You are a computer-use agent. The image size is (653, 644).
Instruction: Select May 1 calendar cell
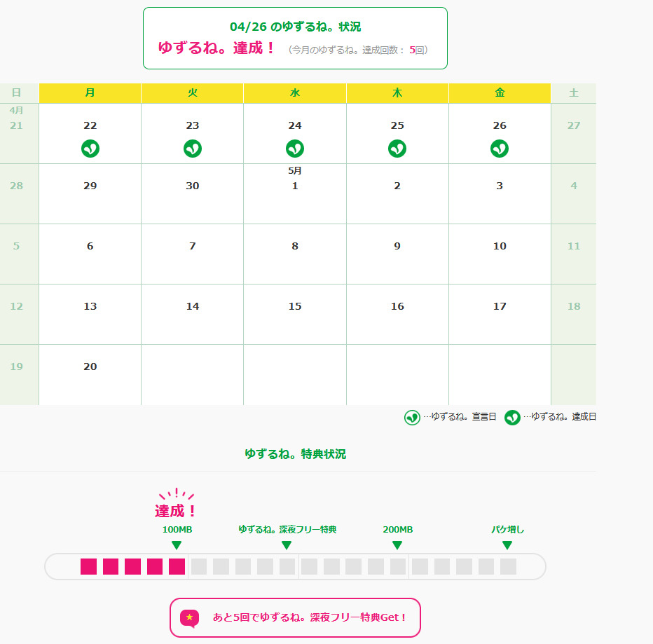click(x=295, y=193)
